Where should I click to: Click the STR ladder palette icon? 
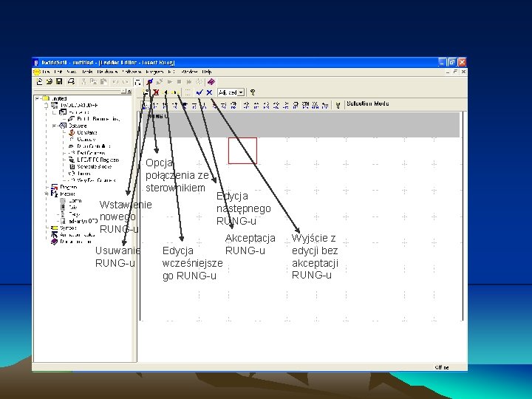(305, 105)
